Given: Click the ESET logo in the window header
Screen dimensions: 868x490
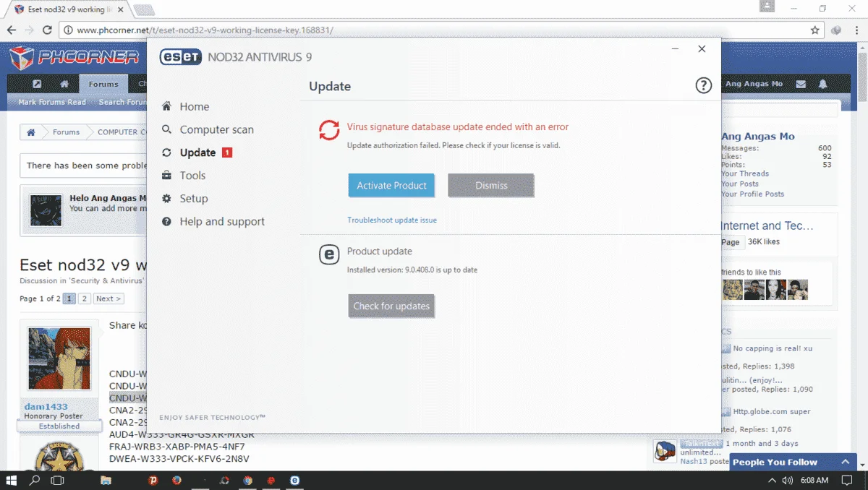Looking at the screenshot, I should tap(180, 57).
